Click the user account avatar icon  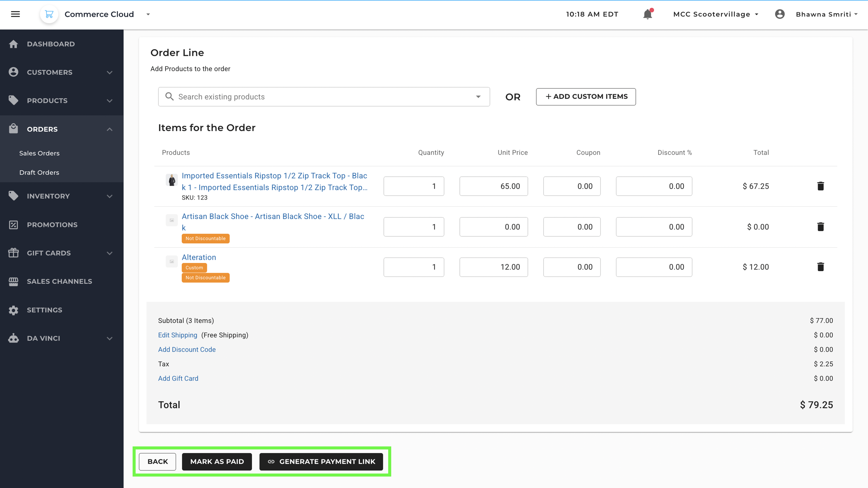pyautogui.click(x=780, y=14)
